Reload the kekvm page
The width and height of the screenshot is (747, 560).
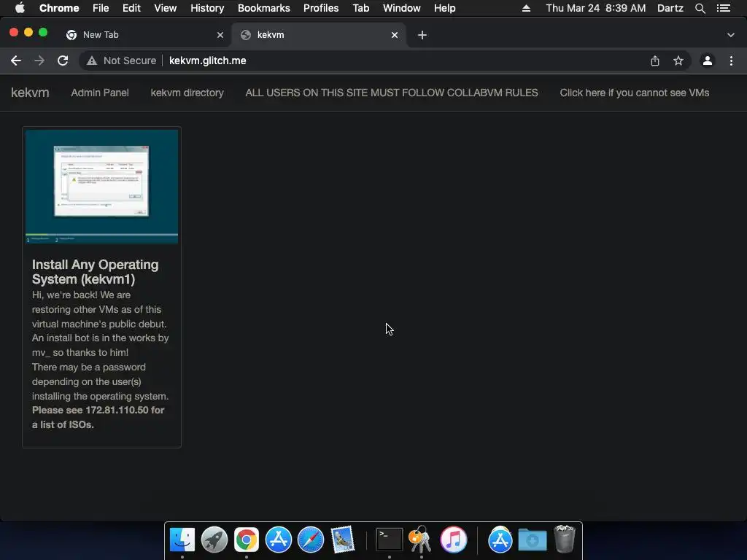point(63,61)
